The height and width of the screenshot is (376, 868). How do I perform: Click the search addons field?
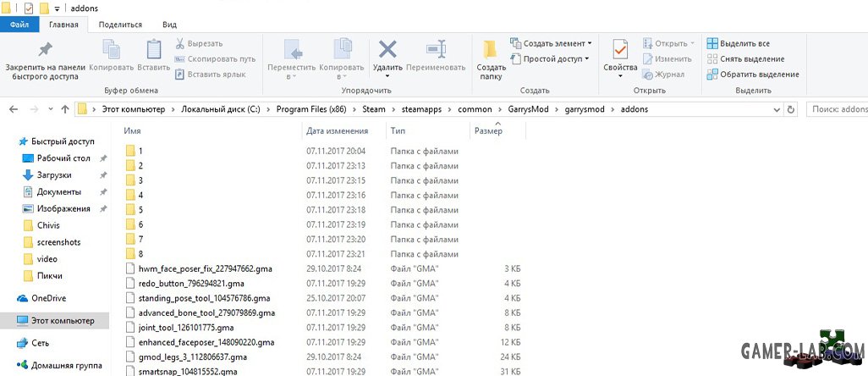(x=838, y=109)
